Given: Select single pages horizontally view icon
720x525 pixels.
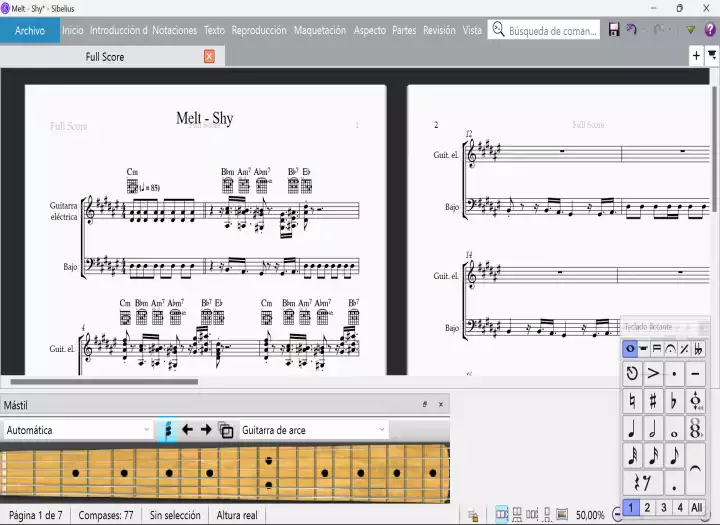Looking at the screenshot, I should [532, 514].
